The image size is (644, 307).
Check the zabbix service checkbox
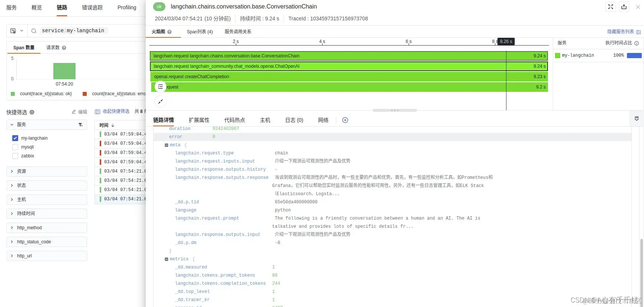coord(15,156)
